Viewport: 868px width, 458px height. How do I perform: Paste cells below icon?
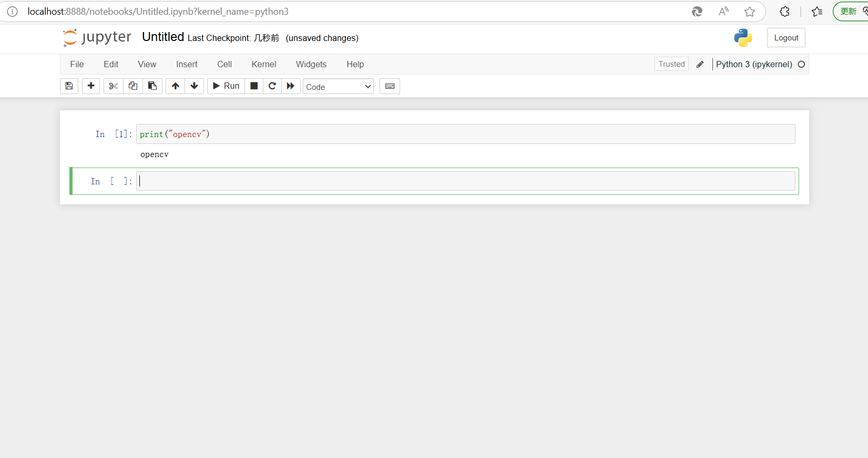tap(152, 86)
